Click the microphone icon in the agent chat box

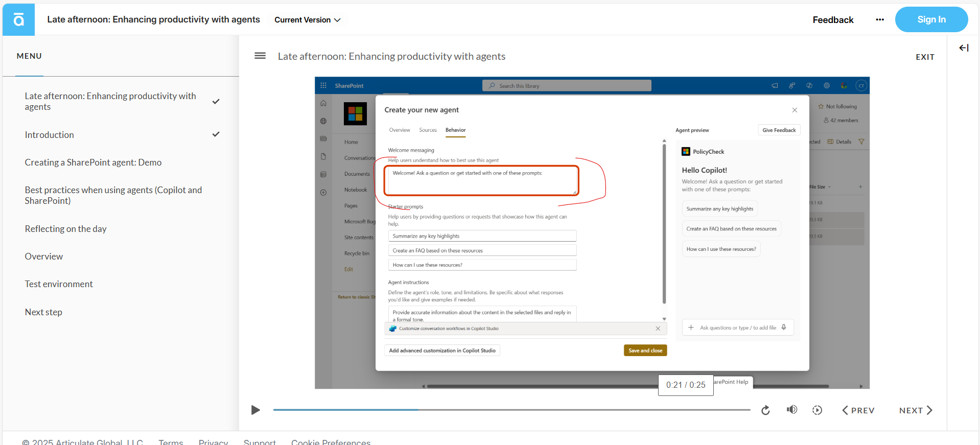pyautogui.click(x=784, y=327)
